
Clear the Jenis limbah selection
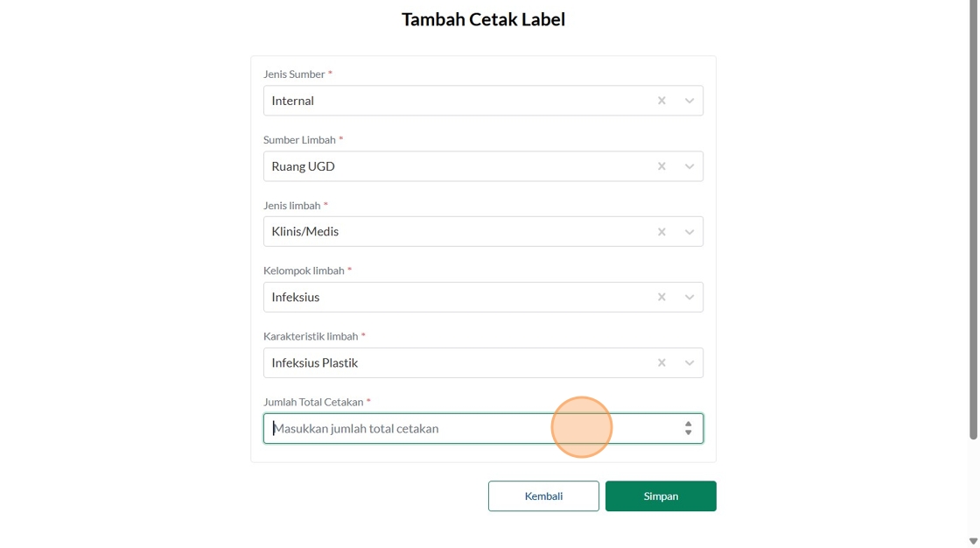[x=661, y=232]
